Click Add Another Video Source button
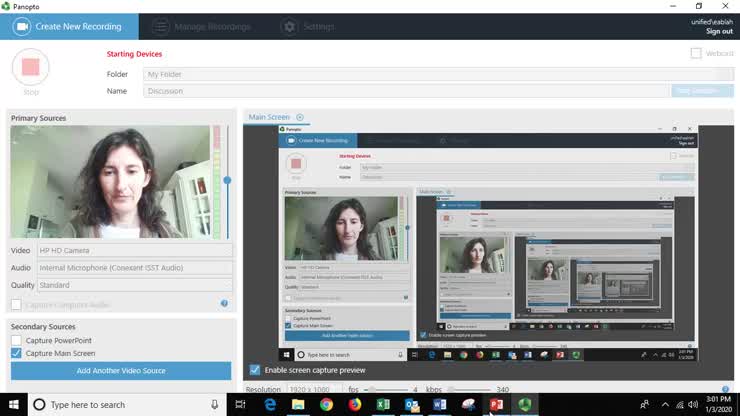The image size is (740, 416). [121, 371]
